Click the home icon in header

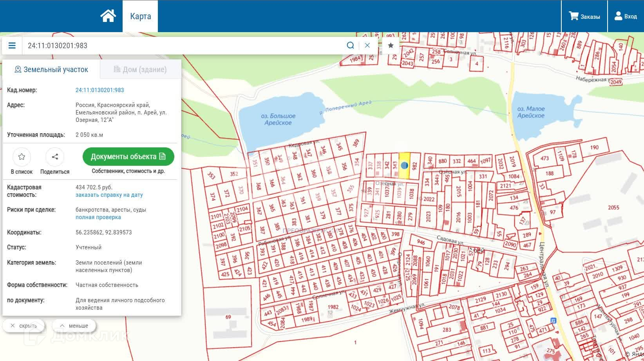(108, 16)
